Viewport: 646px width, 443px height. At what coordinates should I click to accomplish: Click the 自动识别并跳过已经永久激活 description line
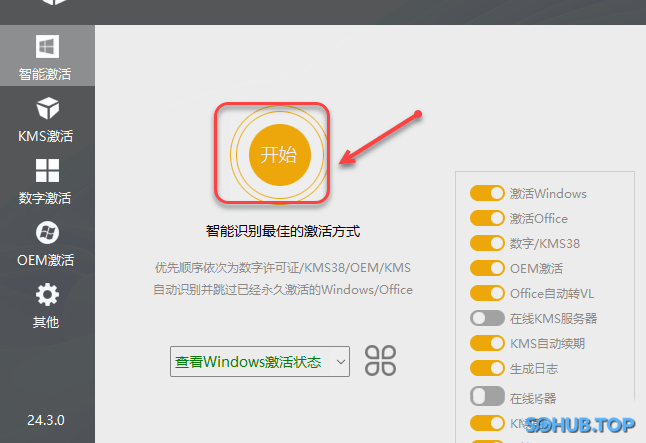(283, 290)
